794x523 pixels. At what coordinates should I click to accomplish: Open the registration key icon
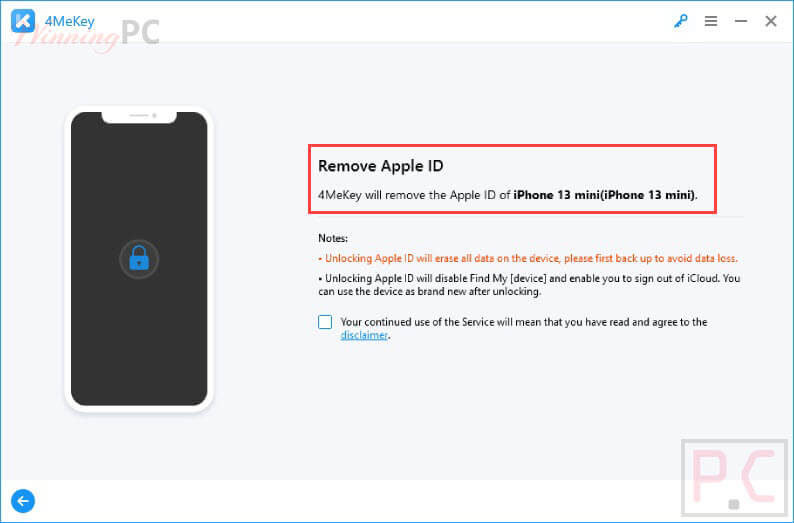(681, 21)
